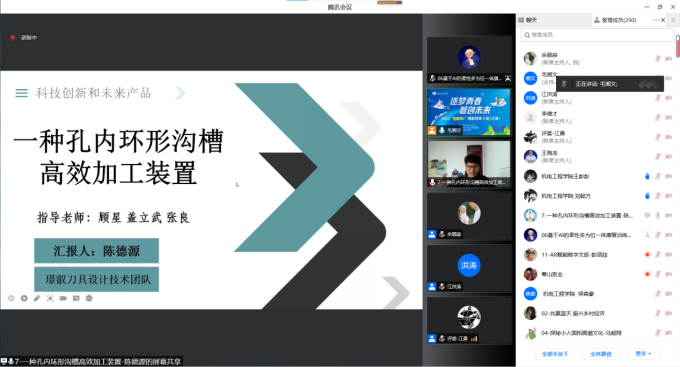
Task: Select the pen annotation tool on slide
Action: point(37,298)
